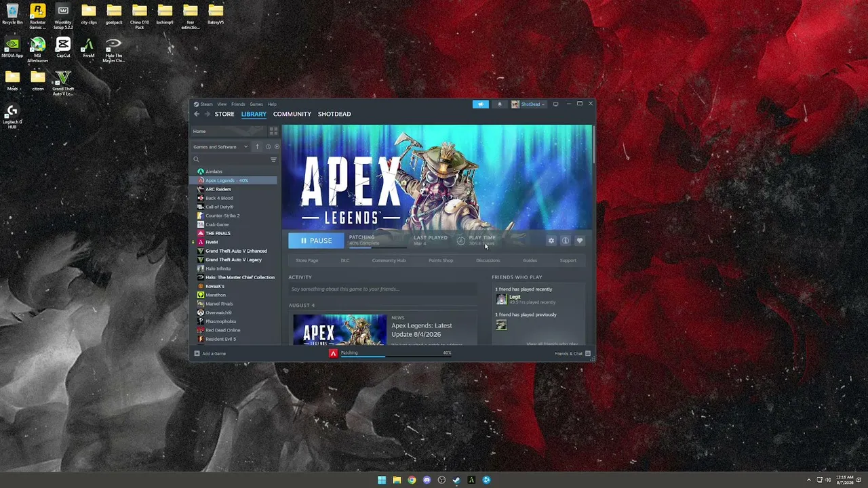Open the Apex Legends Store Page link
The image size is (868, 488).
click(307, 260)
